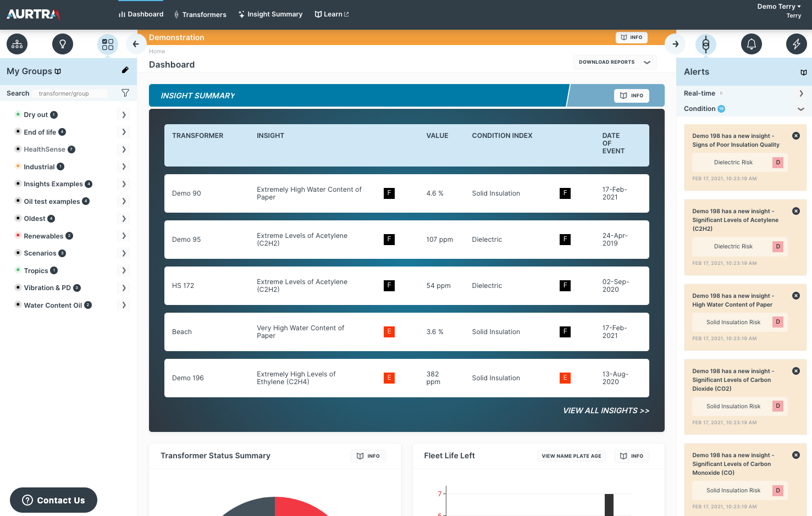Viewport: 812px width, 516px height.
Task: Open the Demo 95 insight row
Action: [406, 240]
